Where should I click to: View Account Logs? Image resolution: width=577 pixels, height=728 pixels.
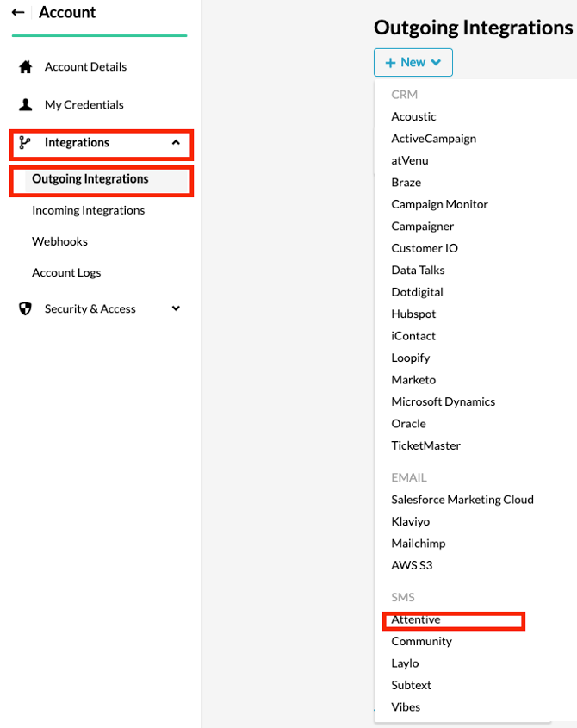66,272
